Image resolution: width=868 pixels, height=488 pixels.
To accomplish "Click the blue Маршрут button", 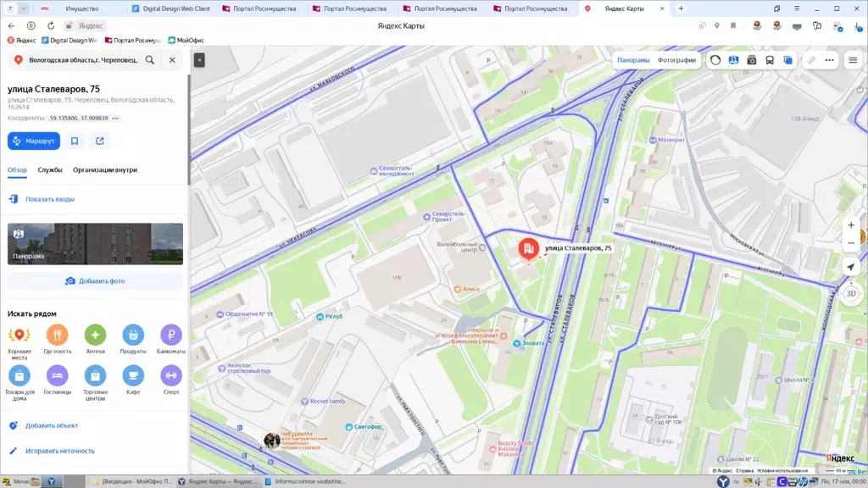I will [34, 141].
